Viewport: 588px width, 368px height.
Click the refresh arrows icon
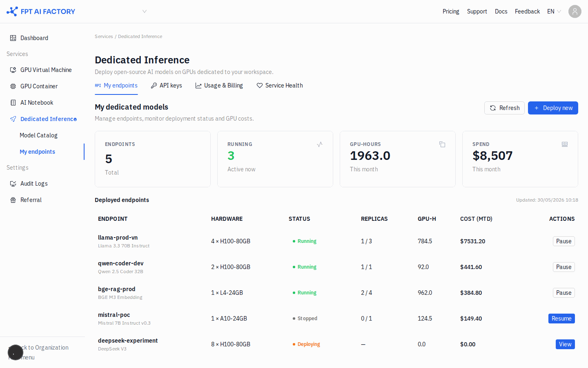click(x=493, y=108)
